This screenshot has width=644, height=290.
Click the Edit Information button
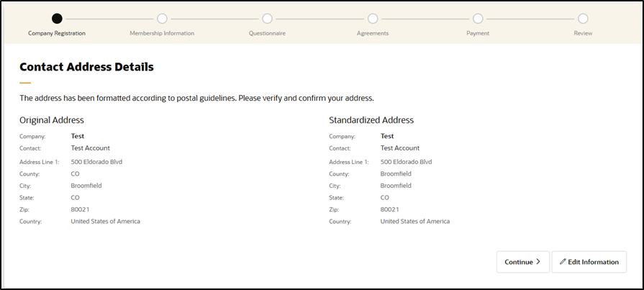(x=589, y=262)
